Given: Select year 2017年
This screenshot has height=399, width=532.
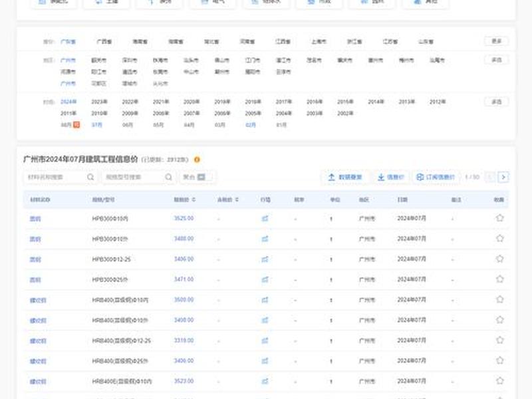Looking at the screenshot, I should (284, 102).
